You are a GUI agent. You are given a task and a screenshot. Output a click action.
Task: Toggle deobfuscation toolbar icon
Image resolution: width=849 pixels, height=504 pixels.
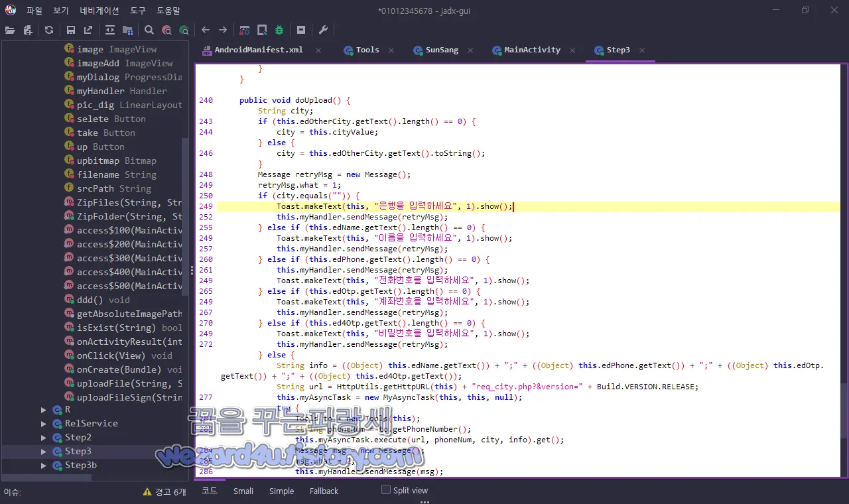pyautogui.click(x=245, y=30)
